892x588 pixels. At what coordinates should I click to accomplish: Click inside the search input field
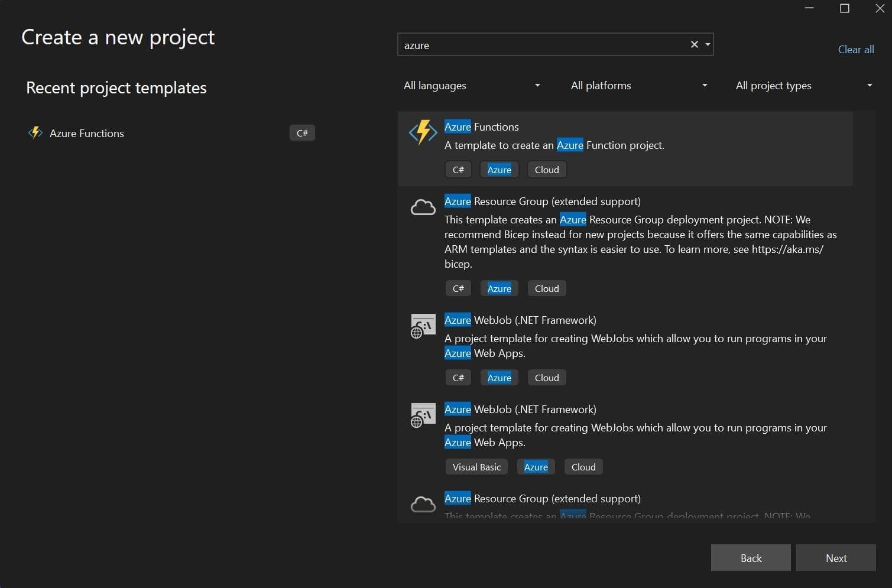[532, 44]
